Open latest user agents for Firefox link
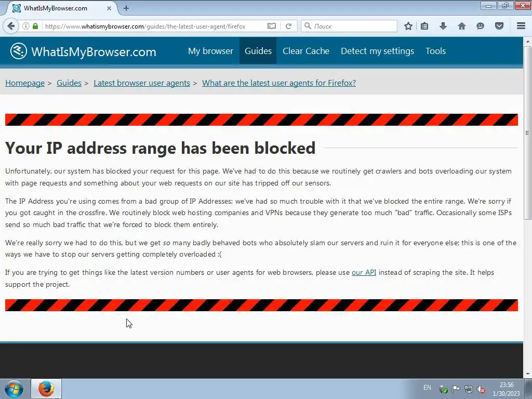 point(279,83)
